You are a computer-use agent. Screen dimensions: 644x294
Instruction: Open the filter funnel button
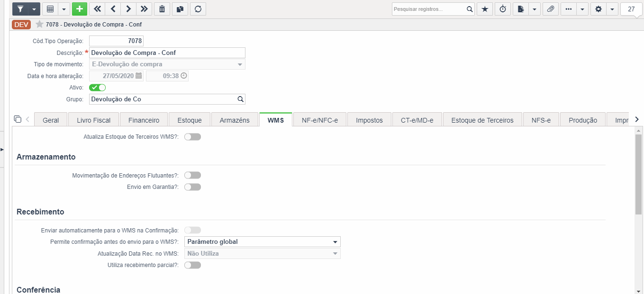pyautogui.click(x=20, y=9)
